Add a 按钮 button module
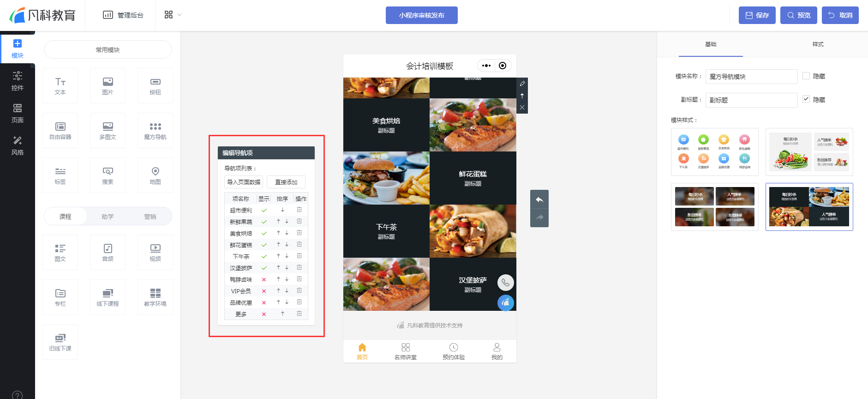This screenshot has width=868, height=399. pyautogui.click(x=155, y=85)
